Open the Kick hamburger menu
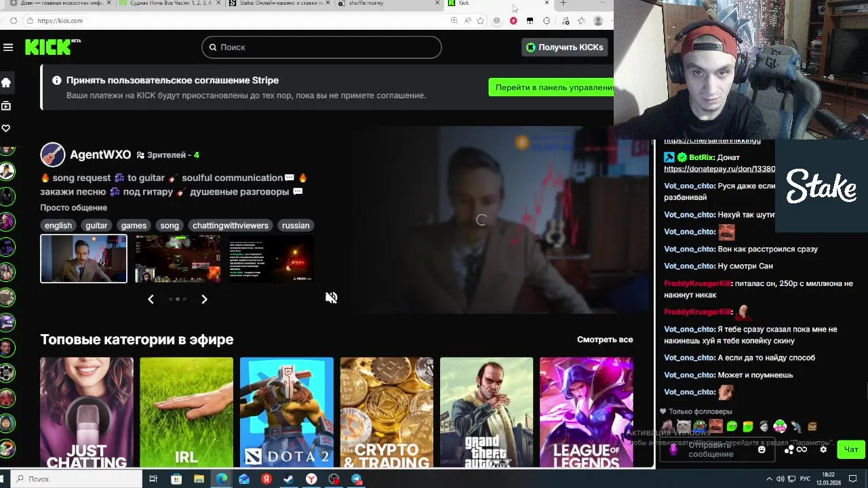The height and width of the screenshot is (488, 868). (8, 47)
